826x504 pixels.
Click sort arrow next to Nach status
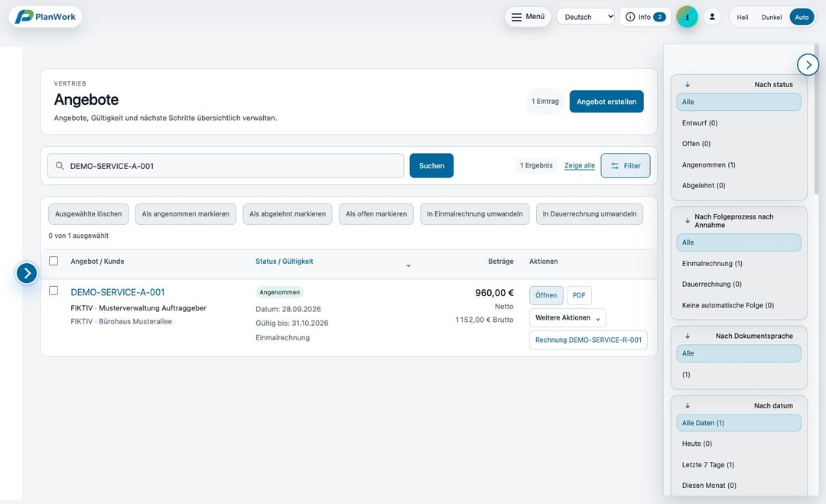688,84
